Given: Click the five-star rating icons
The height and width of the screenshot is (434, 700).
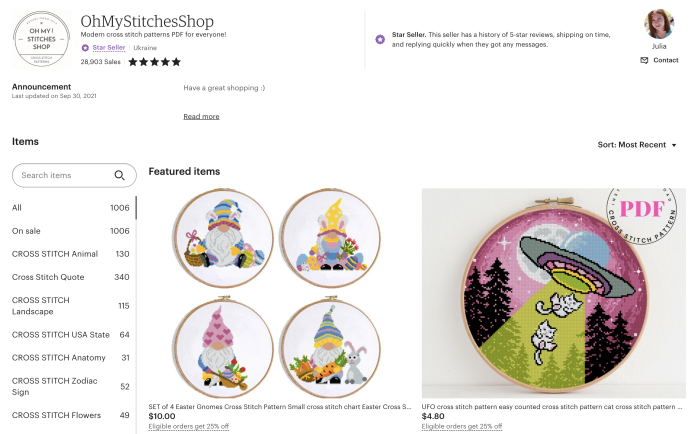Looking at the screenshot, I should [154, 62].
